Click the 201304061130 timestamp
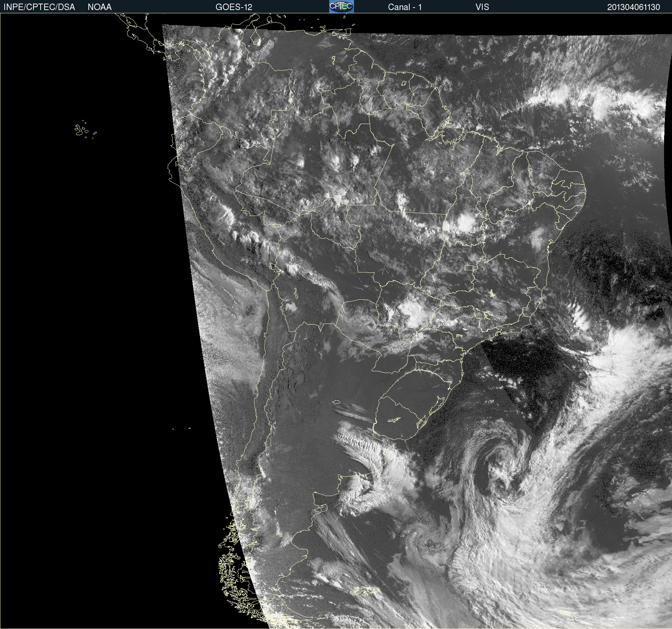672x629 pixels. pyautogui.click(x=634, y=7)
